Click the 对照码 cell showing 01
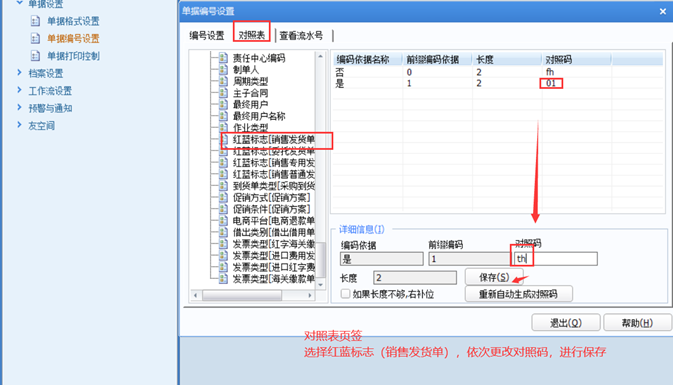 551,83
